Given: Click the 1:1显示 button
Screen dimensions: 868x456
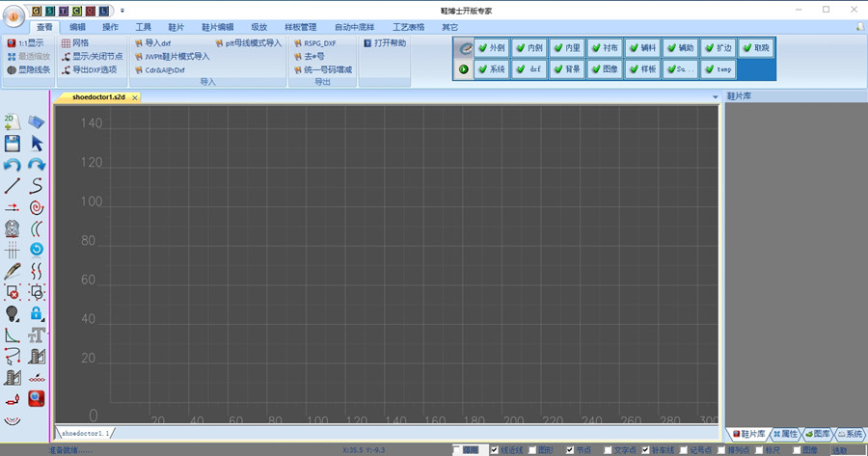Looking at the screenshot, I should click(x=25, y=42).
